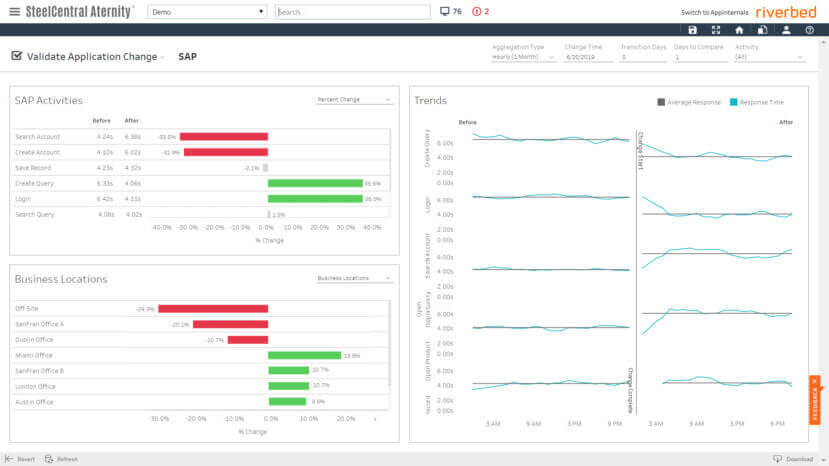Select the Search Account red bar
This screenshot has width=829, height=466.
point(224,136)
